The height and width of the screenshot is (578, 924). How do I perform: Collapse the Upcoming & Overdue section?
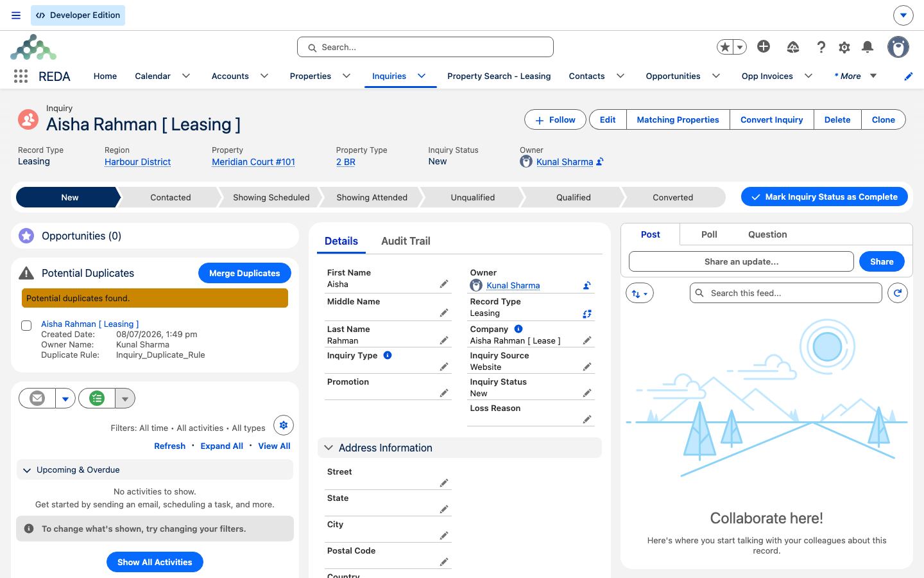coord(27,470)
